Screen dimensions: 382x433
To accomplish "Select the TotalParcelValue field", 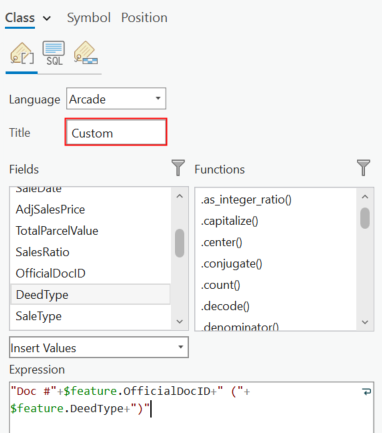I will pos(90,231).
